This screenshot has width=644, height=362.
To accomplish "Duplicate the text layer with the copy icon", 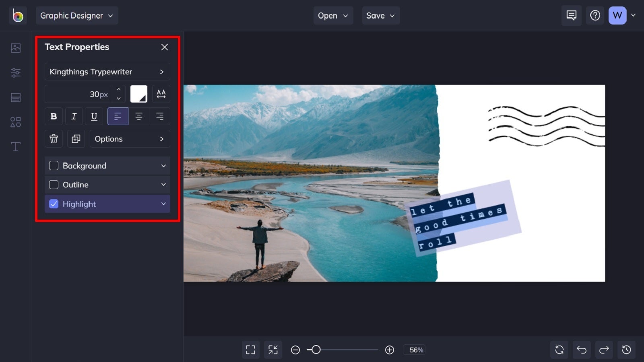I will [76, 139].
